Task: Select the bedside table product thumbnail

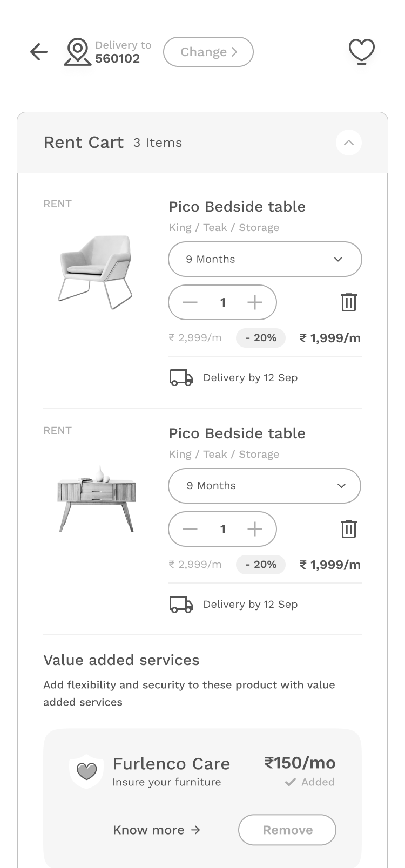Action: [97, 499]
